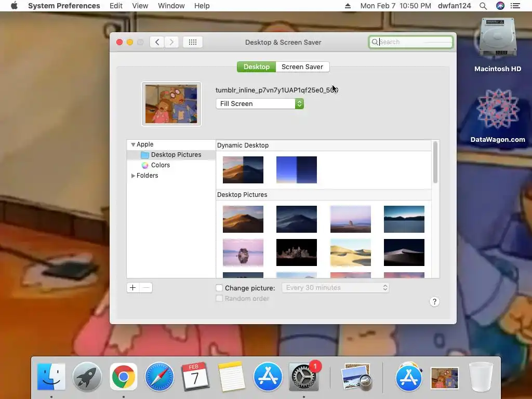
Task: Open Notification Center list icon
Action: click(515, 6)
